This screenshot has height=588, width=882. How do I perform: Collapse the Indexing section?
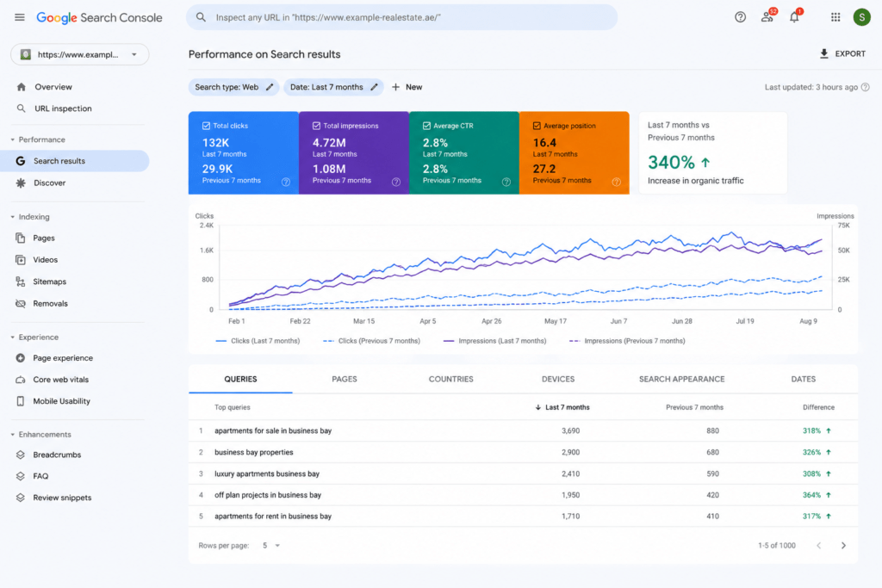click(12, 217)
